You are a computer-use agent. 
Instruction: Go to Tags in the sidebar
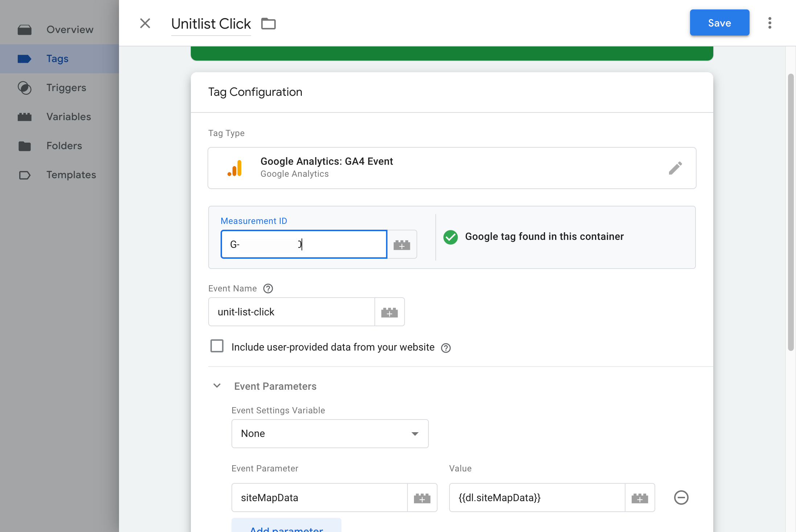click(x=60, y=59)
